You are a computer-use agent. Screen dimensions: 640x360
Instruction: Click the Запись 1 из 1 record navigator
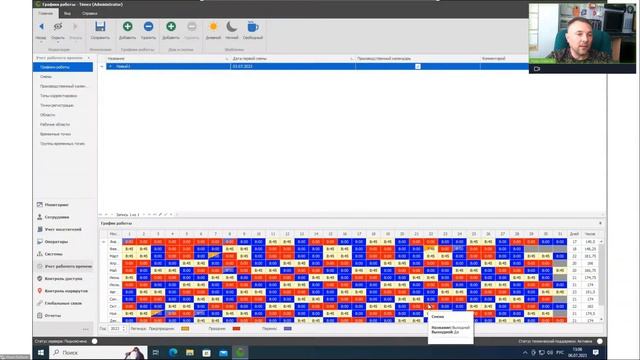[x=128, y=215]
